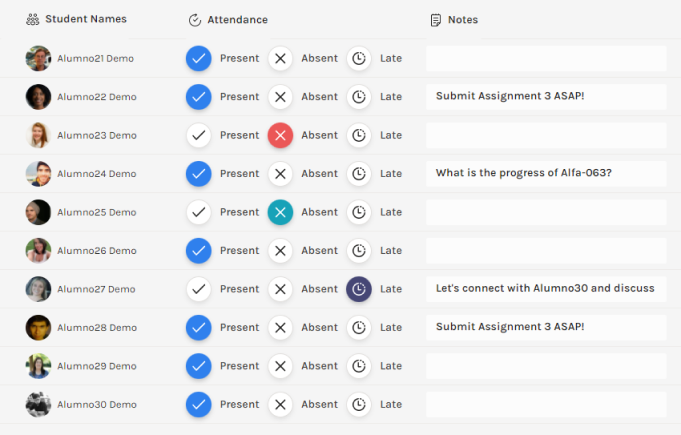Mark Alumno27 Demo as Present

click(199, 289)
